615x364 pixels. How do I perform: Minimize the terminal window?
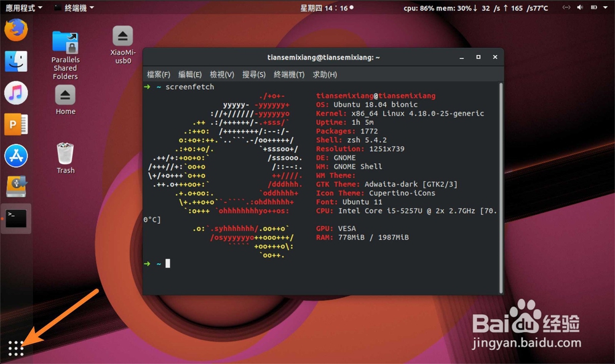(x=462, y=57)
